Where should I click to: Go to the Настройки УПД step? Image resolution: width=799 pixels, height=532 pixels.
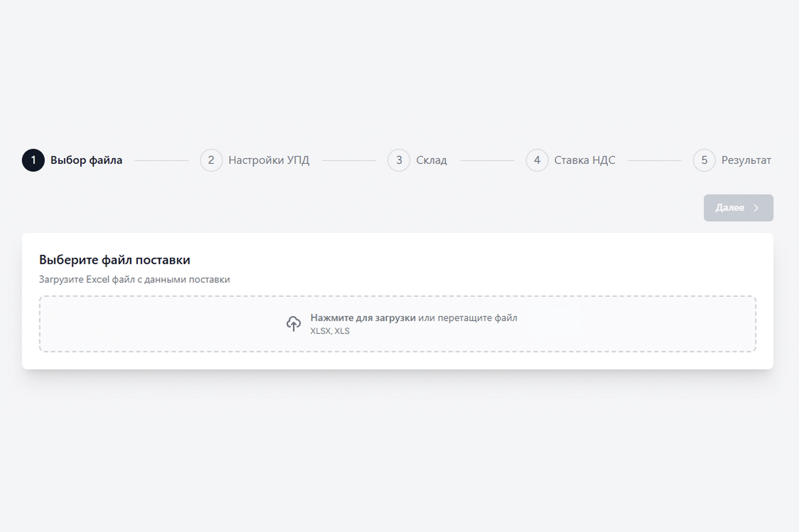[x=269, y=160]
